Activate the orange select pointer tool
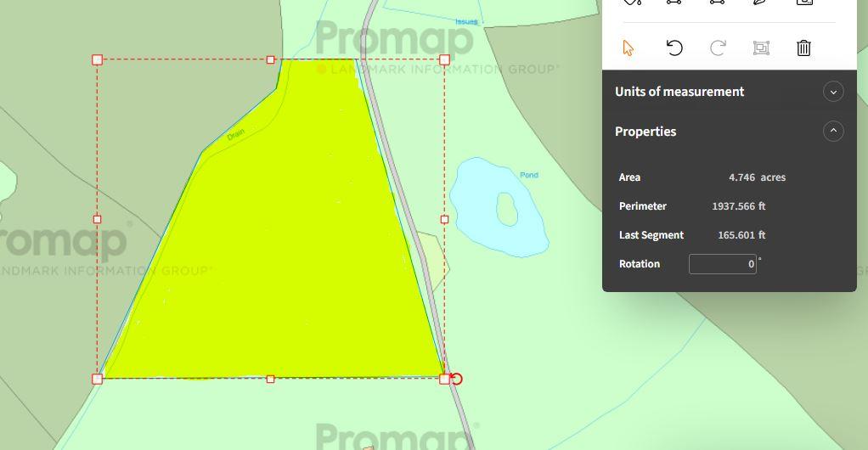Screen dimensions: 868x450 (x=628, y=48)
